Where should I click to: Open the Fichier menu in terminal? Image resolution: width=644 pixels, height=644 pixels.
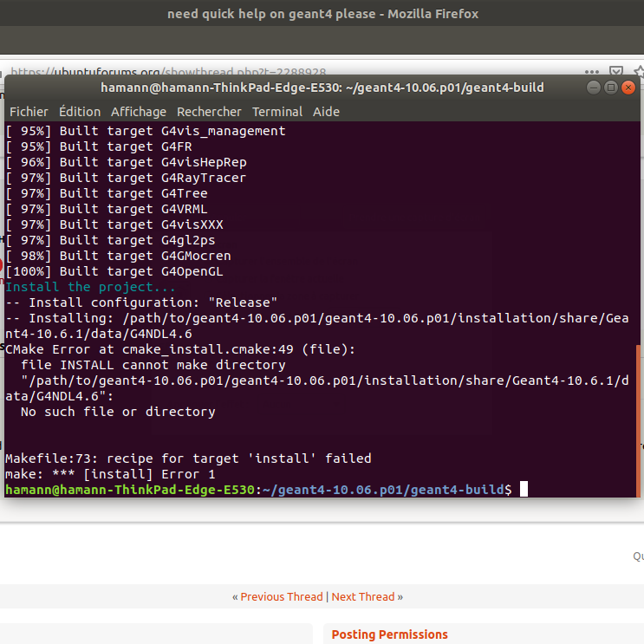(29, 112)
